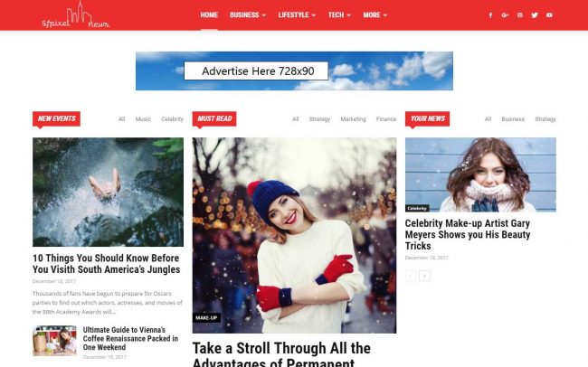
Task: Open the South America's Jungles article headline
Action: pos(106,264)
